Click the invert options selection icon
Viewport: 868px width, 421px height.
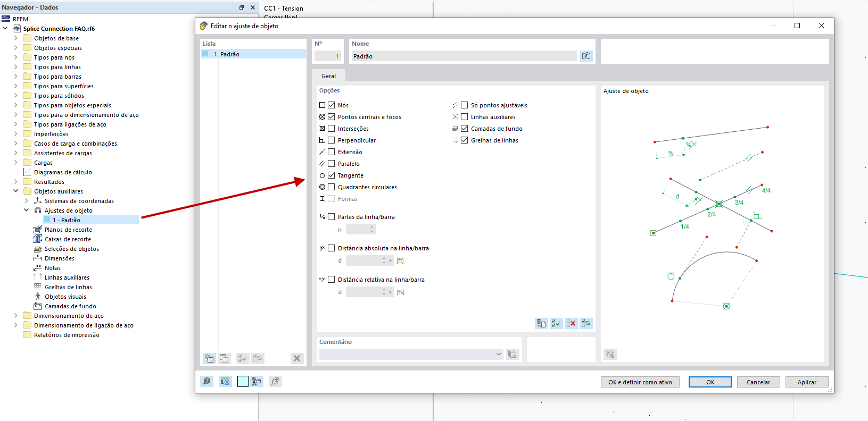pyautogui.click(x=586, y=323)
